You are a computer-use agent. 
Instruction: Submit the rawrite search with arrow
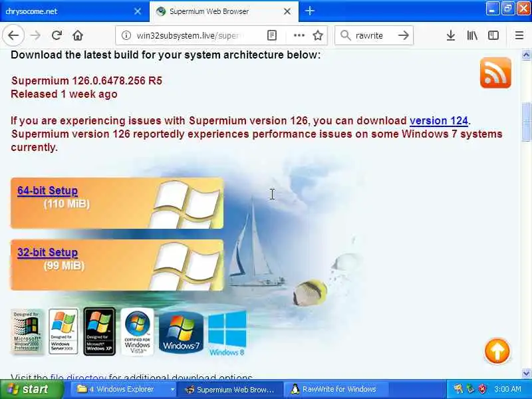pyautogui.click(x=404, y=35)
